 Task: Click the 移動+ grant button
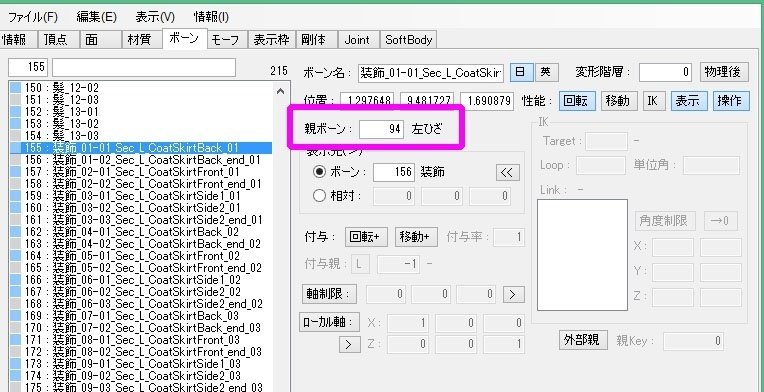416,237
